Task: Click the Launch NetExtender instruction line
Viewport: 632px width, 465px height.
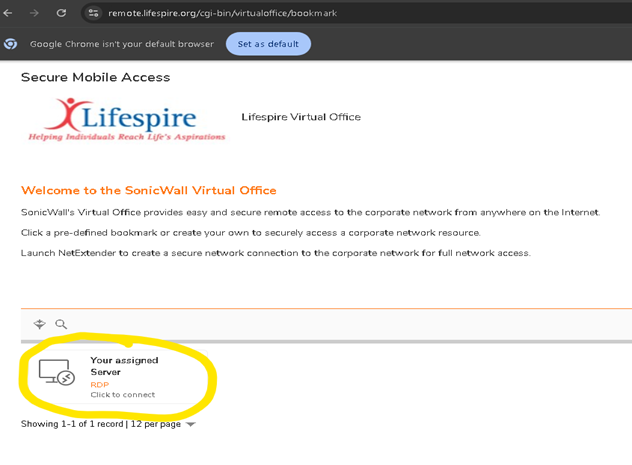Action: coord(276,253)
